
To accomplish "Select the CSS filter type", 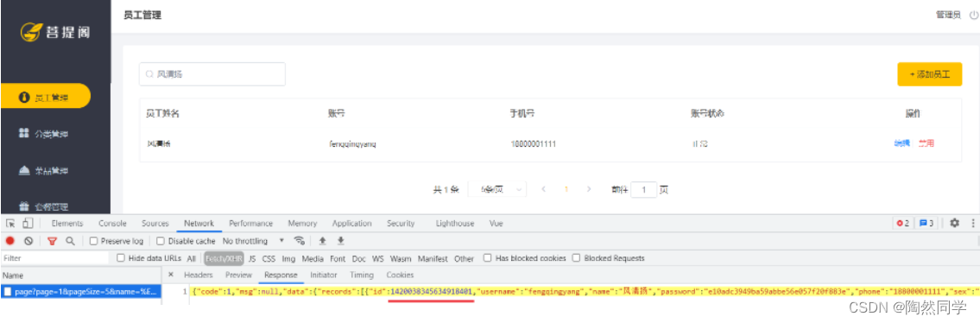I will tap(269, 258).
